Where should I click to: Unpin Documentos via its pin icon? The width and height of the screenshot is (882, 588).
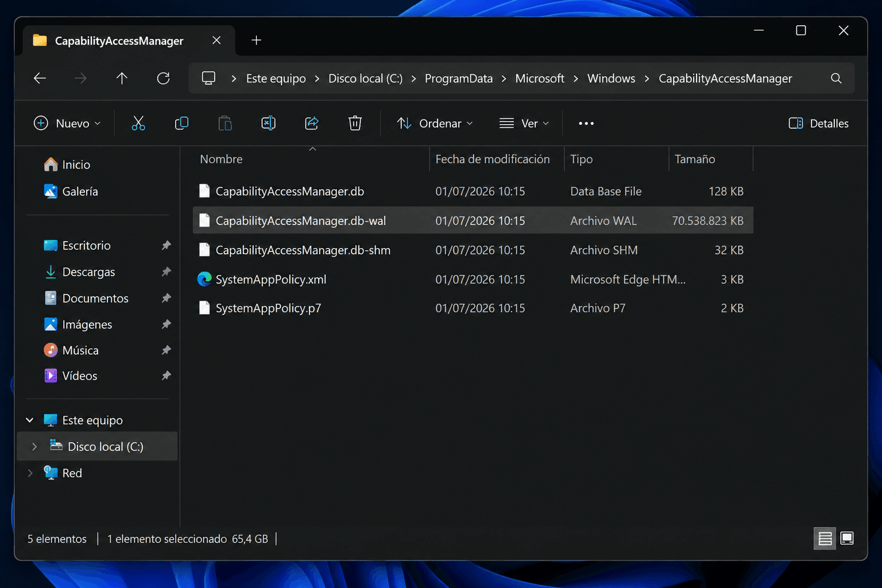tap(166, 298)
